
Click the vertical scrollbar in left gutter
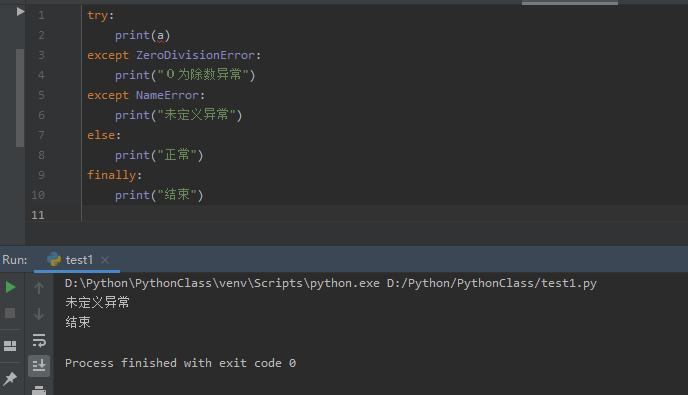coord(20,98)
